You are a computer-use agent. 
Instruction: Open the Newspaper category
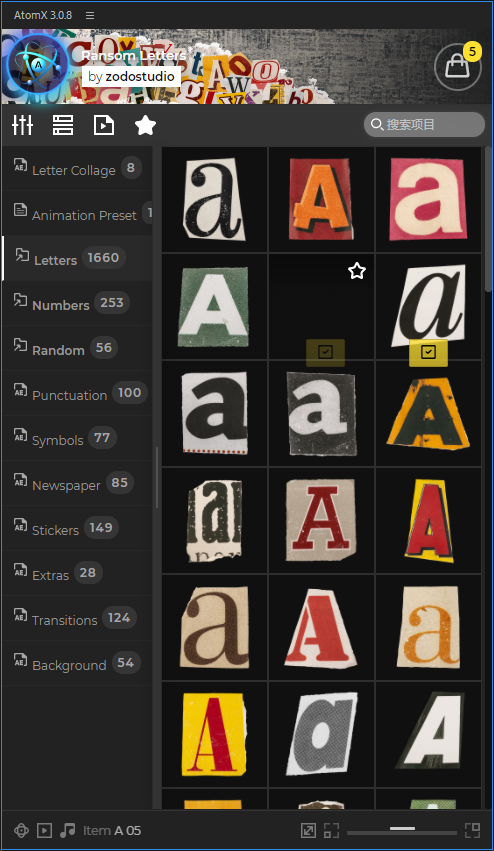(x=77, y=484)
